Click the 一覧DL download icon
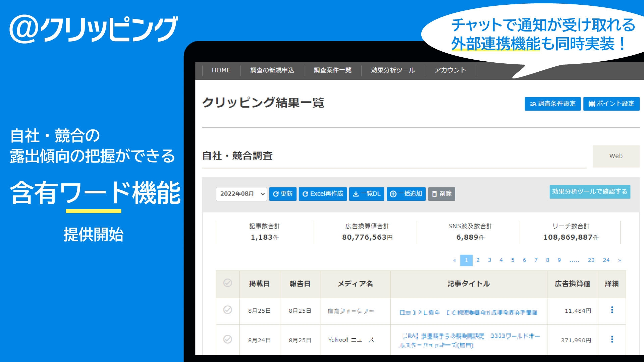Screen dimensions: 644x362 [355, 194]
